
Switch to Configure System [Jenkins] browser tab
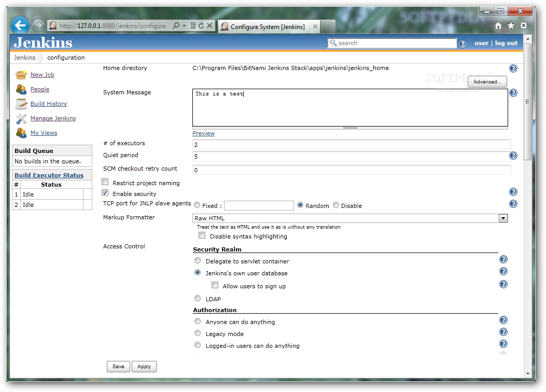(x=268, y=27)
